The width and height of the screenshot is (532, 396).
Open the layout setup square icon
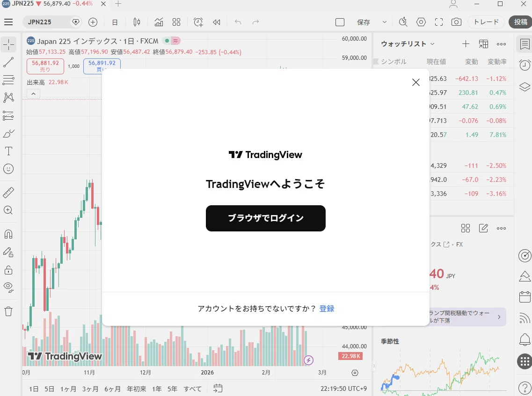pyautogui.click(x=340, y=22)
